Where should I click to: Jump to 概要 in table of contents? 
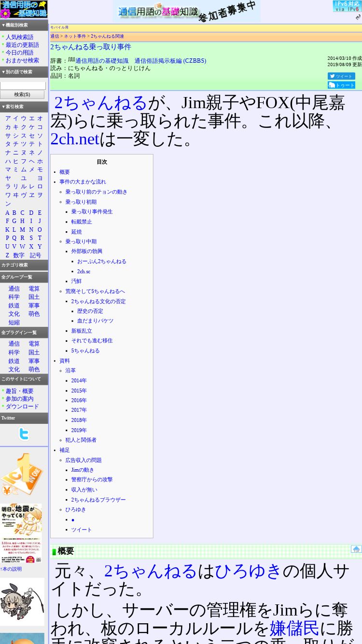64,172
